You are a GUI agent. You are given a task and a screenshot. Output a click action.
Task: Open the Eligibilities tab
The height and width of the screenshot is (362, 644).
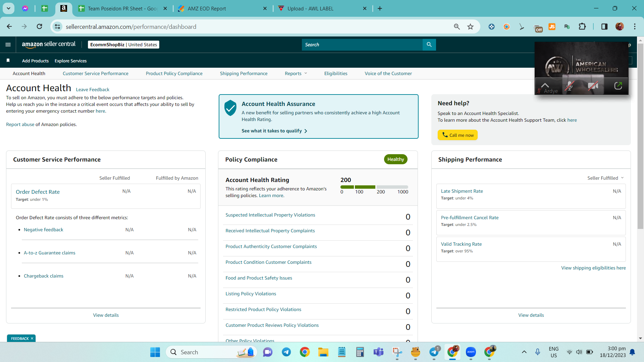coord(336,73)
